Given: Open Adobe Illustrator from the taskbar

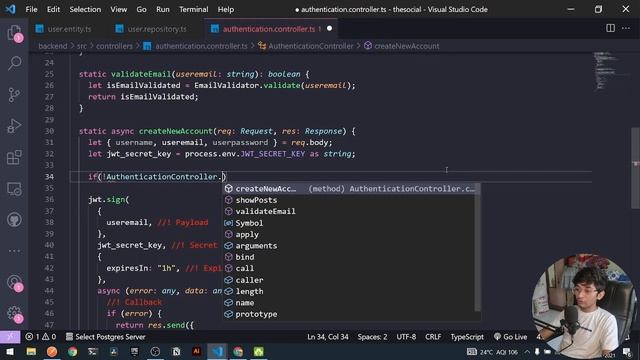Looking at the screenshot, I should coord(196,351).
